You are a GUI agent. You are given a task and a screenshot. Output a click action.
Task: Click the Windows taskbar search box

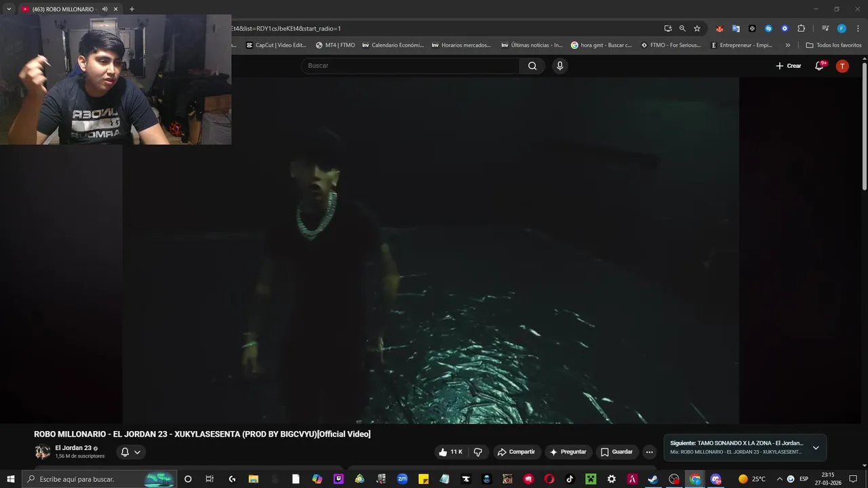(99, 479)
